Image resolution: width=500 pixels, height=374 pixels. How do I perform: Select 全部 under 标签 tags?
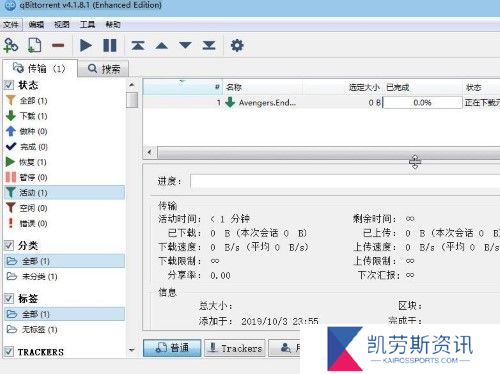[65, 314]
